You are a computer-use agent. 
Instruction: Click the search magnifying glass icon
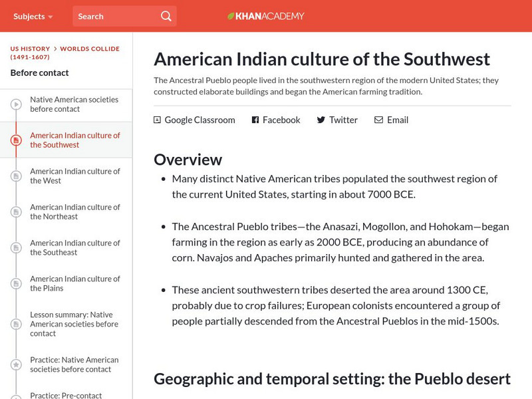(166, 16)
